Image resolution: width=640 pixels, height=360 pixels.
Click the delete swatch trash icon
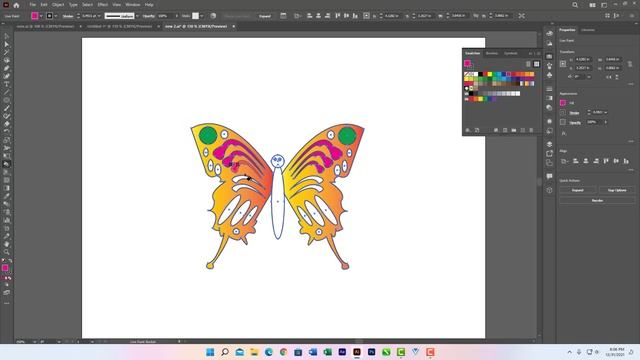coord(531,130)
